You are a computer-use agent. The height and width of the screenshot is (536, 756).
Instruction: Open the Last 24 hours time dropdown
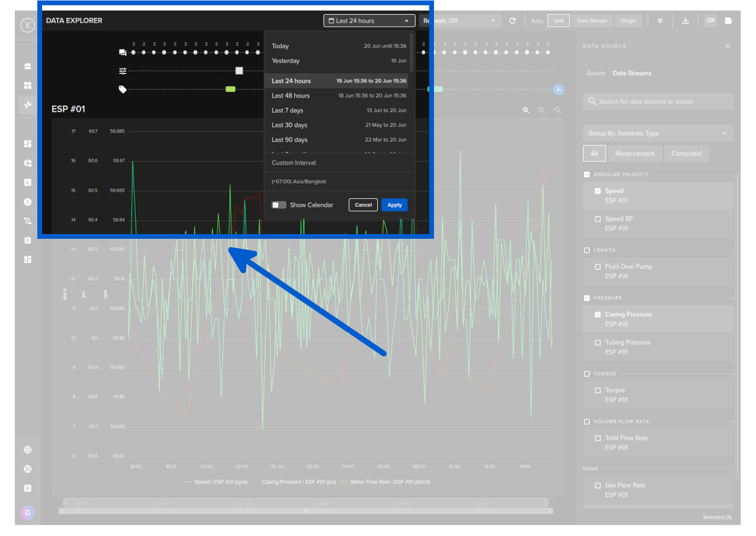coord(369,21)
